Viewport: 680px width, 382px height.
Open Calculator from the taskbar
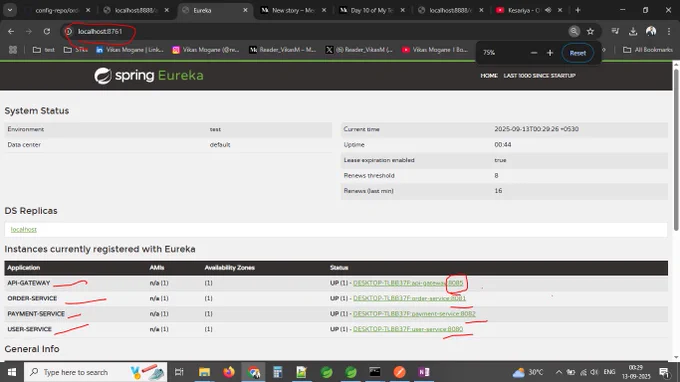pos(278,372)
